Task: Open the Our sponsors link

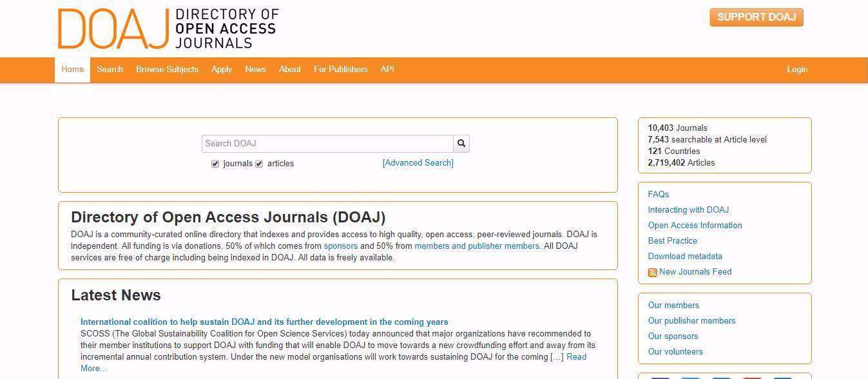Action: pos(673,336)
